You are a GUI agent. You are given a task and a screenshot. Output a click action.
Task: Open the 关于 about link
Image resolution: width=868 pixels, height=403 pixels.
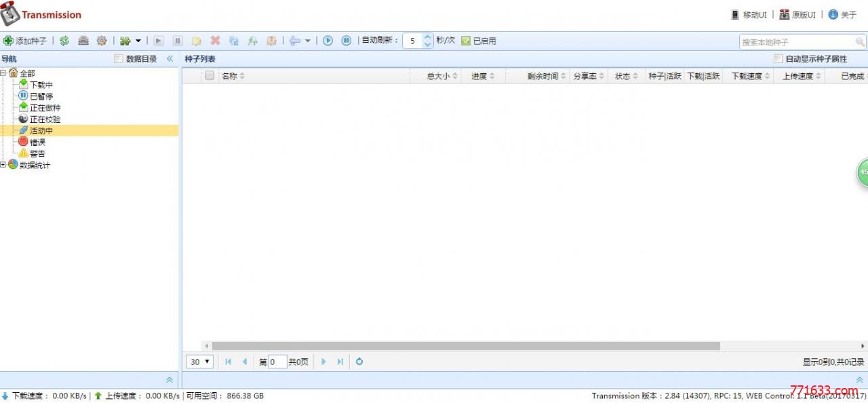point(843,15)
